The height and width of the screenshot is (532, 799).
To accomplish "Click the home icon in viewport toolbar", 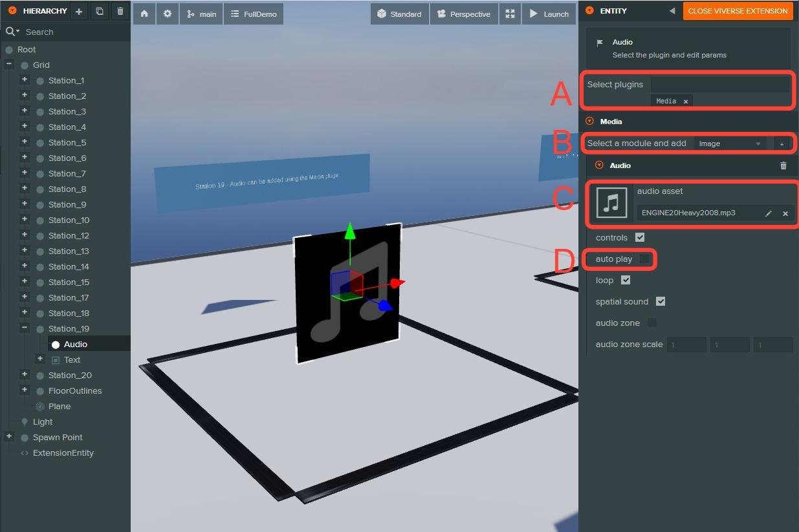I will click(144, 14).
